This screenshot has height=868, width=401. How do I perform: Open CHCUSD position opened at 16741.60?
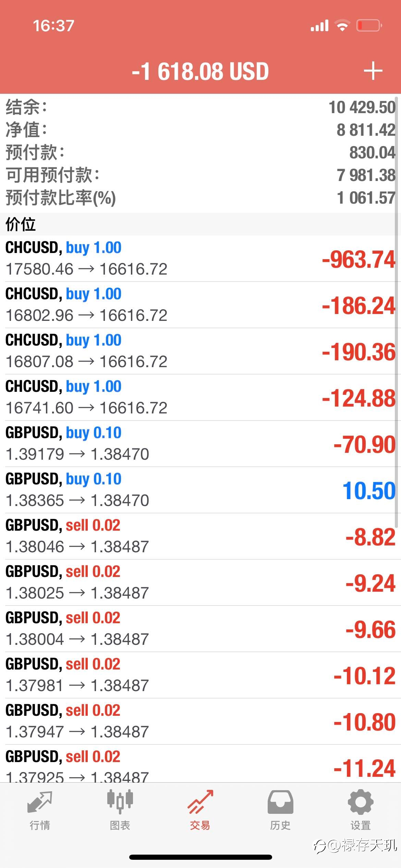coord(200,397)
